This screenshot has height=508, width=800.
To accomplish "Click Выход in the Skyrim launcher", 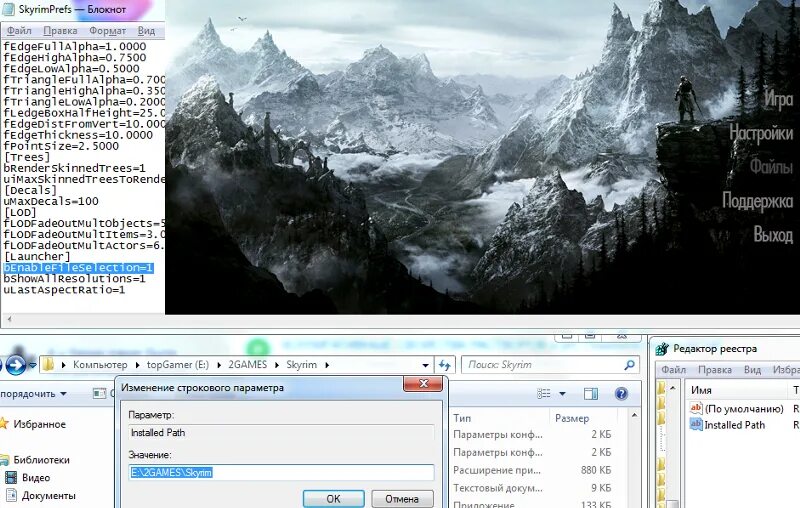I will tap(773, 235).
